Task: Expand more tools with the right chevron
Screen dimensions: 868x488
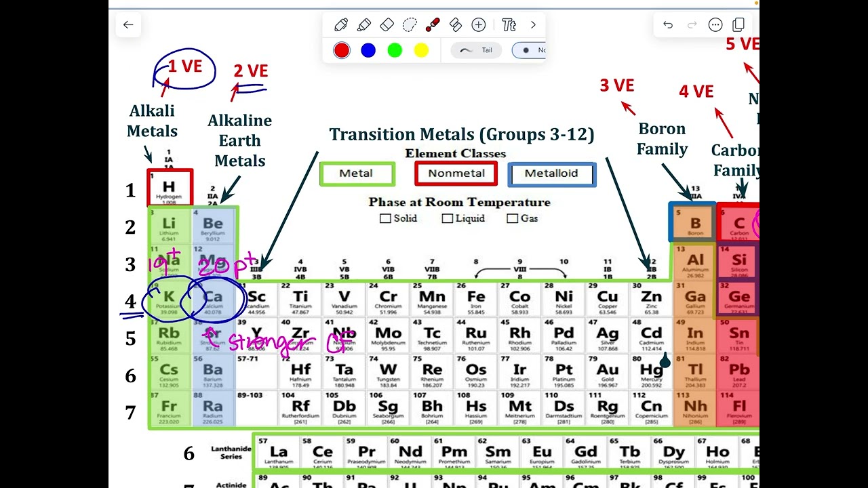Action: [533, 25]
